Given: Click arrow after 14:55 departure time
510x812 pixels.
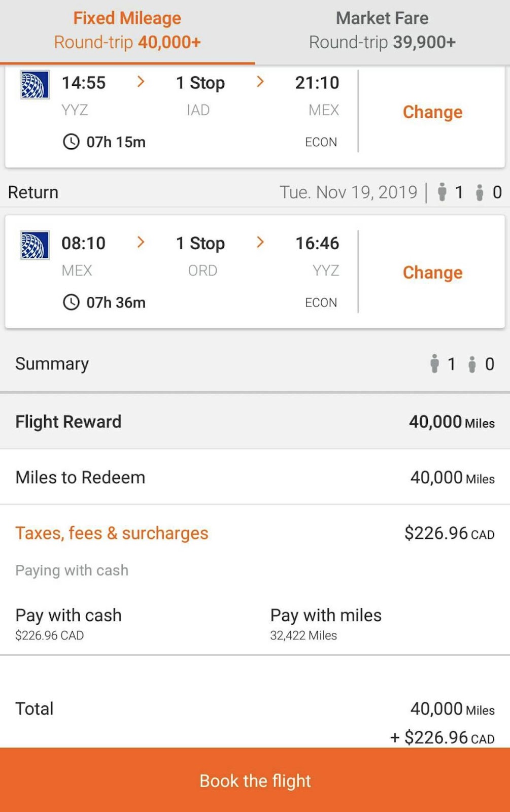Looking at the screenshot, I should [141, 82].
